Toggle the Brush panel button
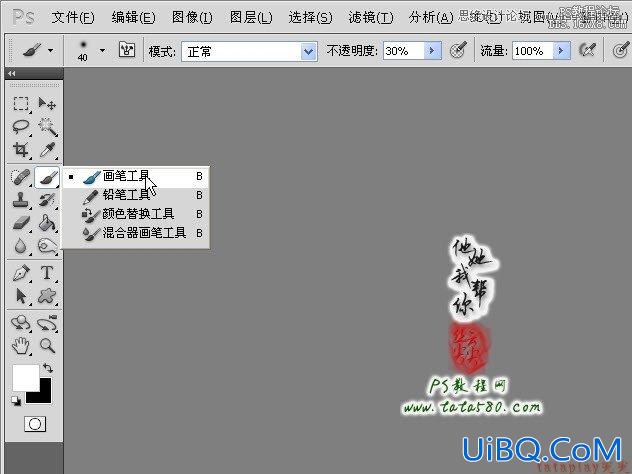 tap(127, 50)
